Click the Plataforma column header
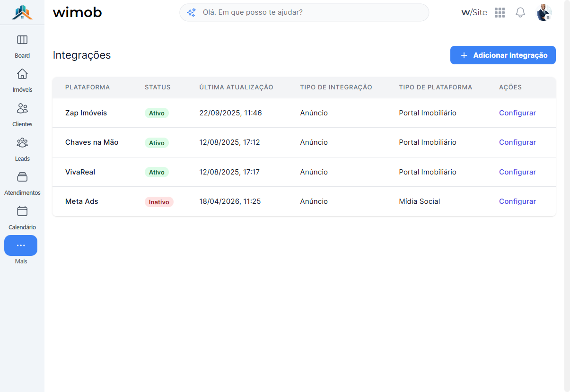This screenshot has width=570, height=392. point(88,87)
